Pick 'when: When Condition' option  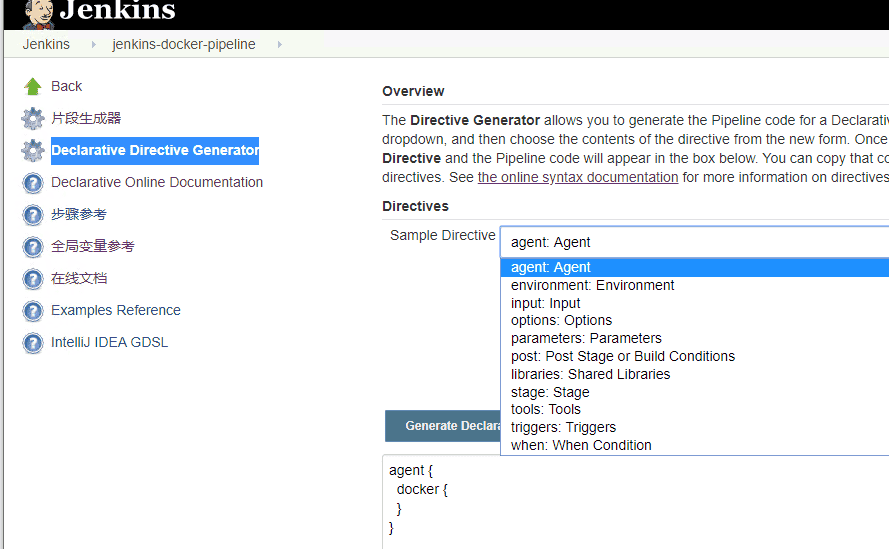[x=580, y=445]
